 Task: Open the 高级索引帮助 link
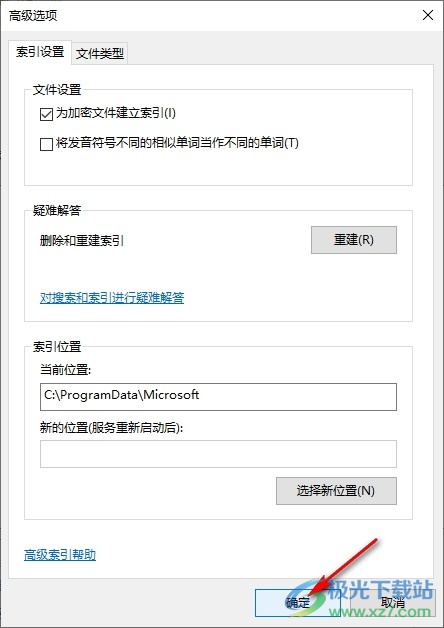coord(60,555)
